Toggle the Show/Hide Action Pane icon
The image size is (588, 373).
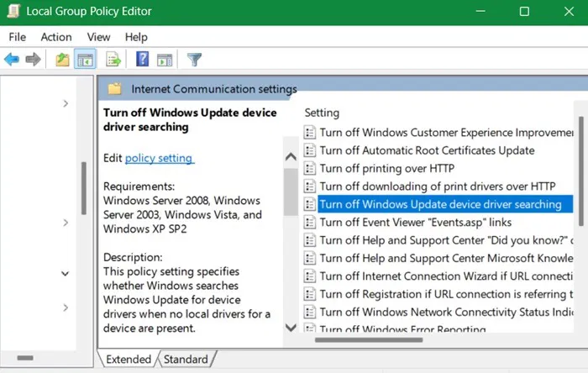tap(165, 60)
